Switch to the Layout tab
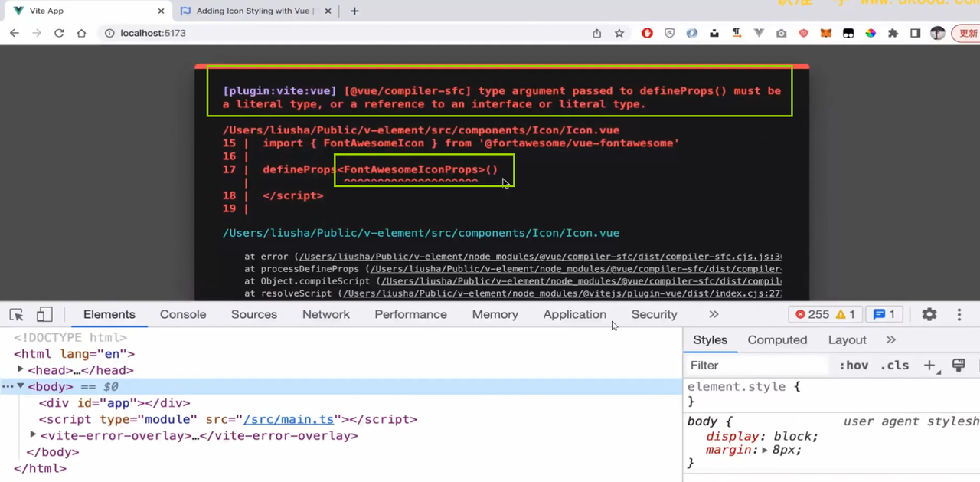The height and width of the screenshot is (482, 980). (848, 339)
